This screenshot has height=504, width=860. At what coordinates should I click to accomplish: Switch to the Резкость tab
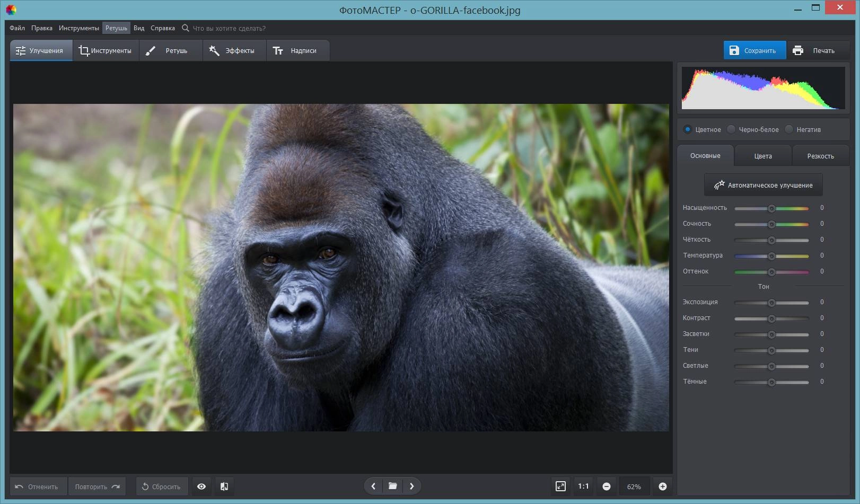pyautogui.click(x=820, y=156)
